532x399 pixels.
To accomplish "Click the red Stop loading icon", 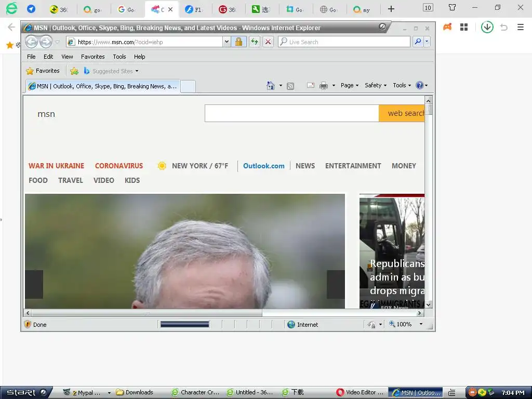I will pyautogui.click(x=268, y=42).
